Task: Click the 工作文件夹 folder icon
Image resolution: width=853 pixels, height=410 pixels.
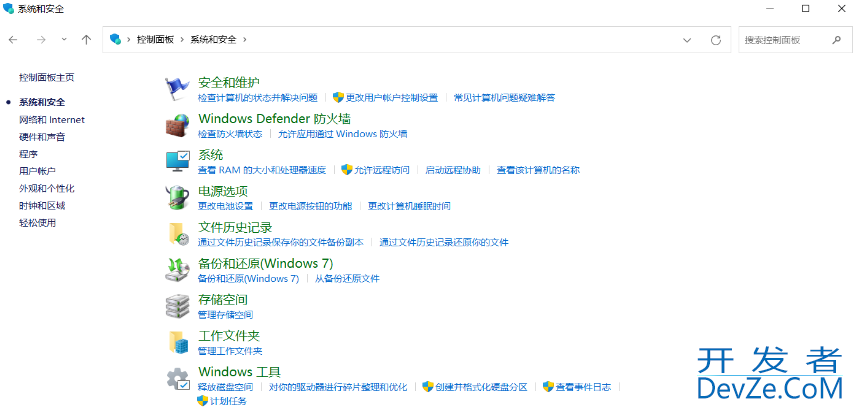Action: [x=178, y=343]
